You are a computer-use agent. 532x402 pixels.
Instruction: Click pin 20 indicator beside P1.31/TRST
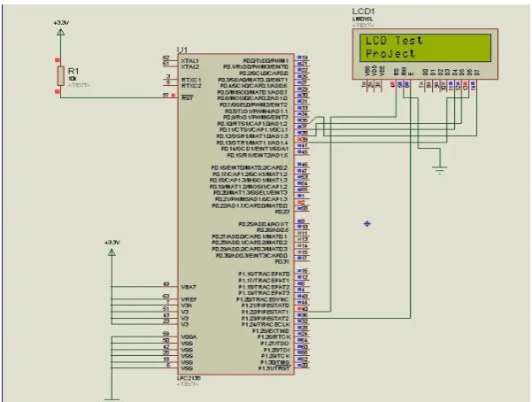(299, 366)
